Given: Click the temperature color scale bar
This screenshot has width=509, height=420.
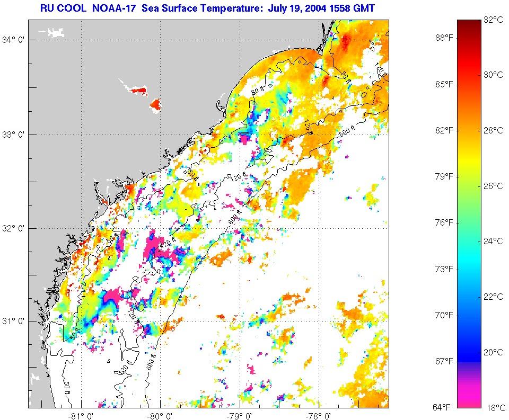Looking at the screenshot, I should (x=469, y=213).
